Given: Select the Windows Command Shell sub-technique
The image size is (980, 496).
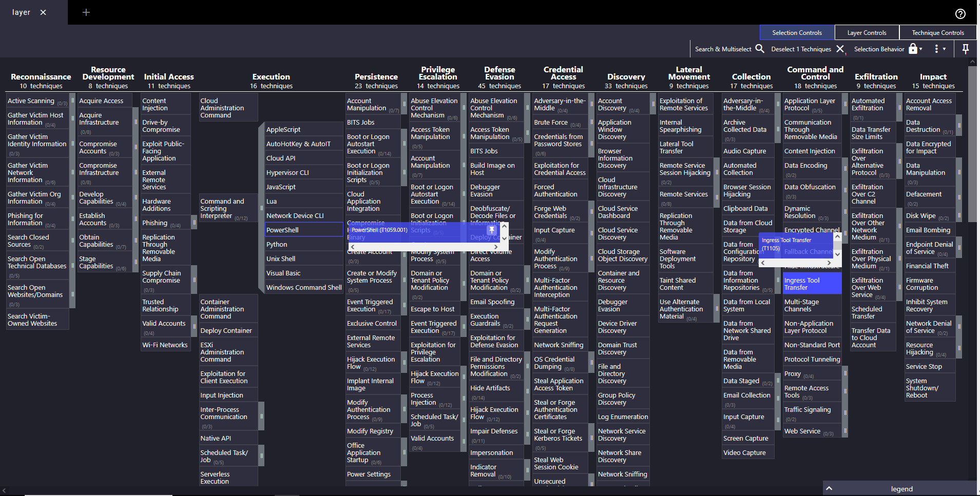Looking at the screenshot, I should (x=304, y=287).
